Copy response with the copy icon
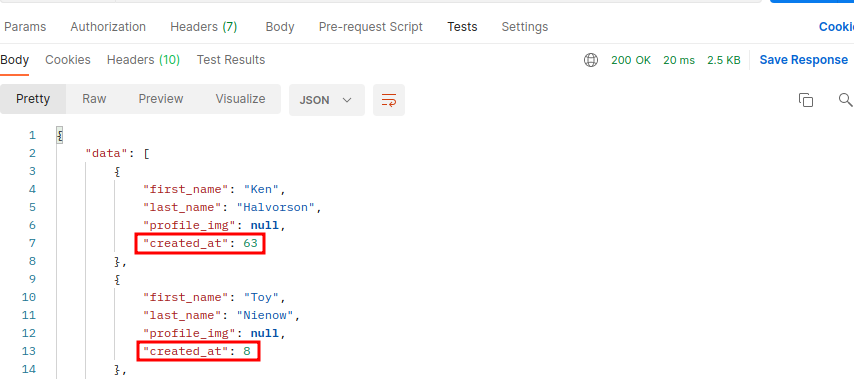Viewport: 854px width, 379px height. click(806, 100)
